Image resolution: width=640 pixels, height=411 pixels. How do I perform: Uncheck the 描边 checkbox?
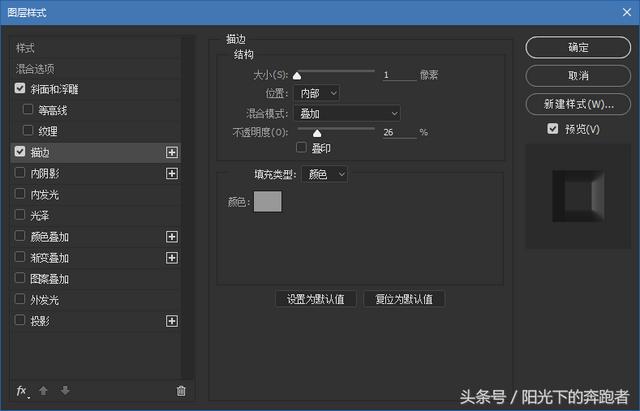tap(20, 151)
